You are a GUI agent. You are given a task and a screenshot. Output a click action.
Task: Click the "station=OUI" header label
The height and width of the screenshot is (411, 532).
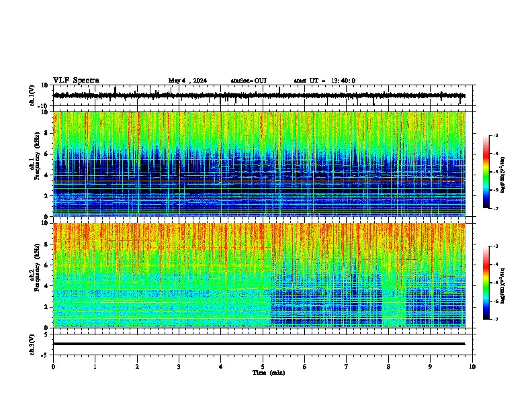249,81
